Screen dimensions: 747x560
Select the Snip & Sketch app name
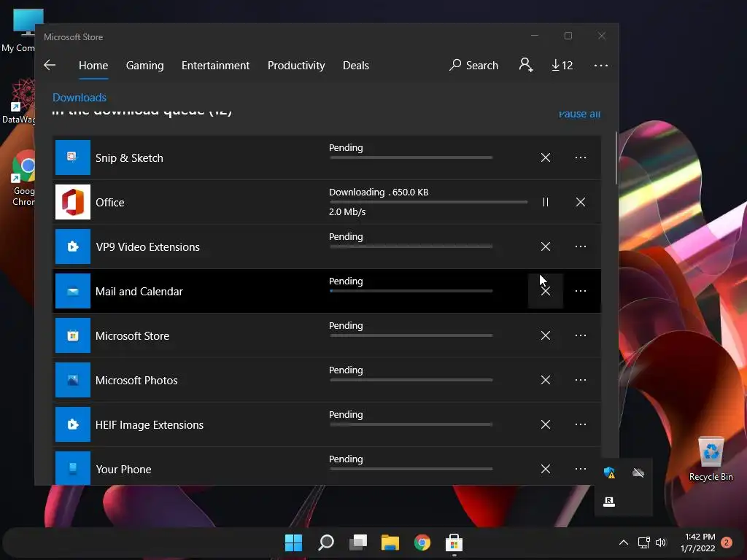129,158
